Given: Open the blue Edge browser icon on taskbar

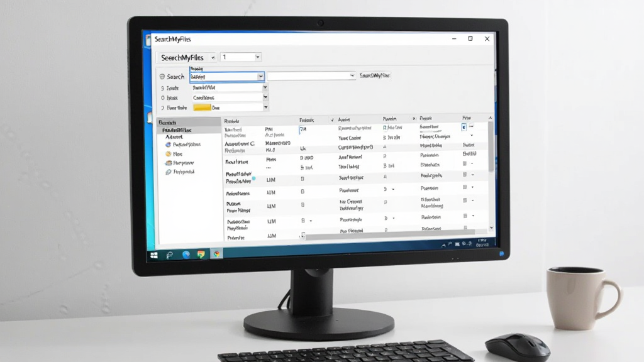Looking at the screenshot, I should [186, 255].
